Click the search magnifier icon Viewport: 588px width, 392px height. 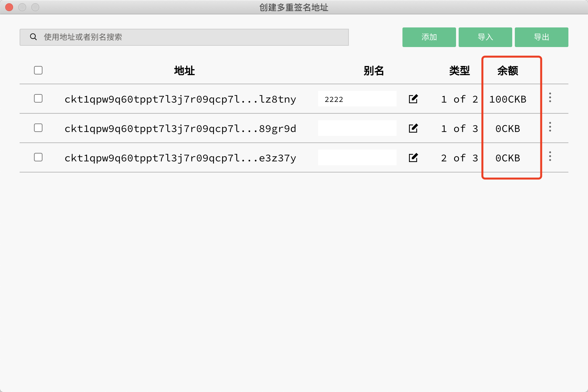[x=33, y=37]
